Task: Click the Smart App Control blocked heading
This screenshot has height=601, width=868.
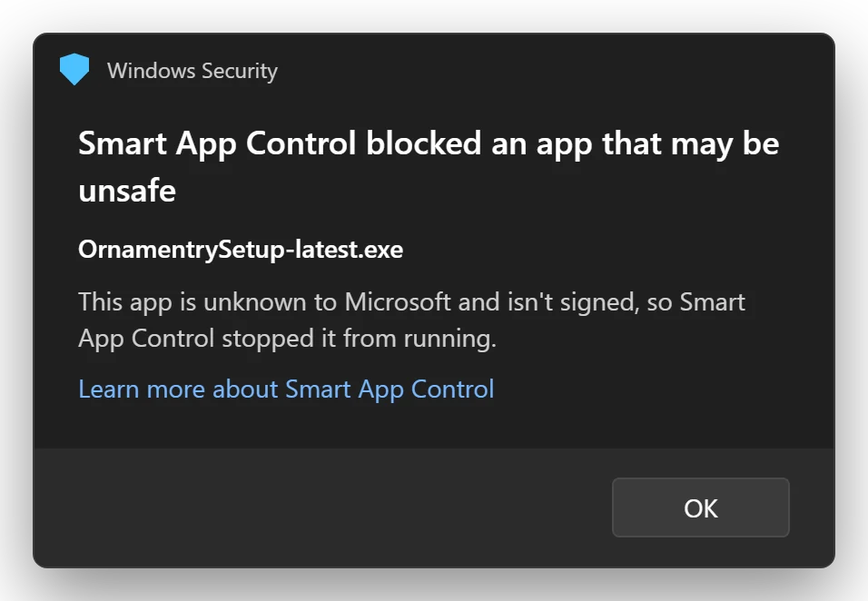Action: [429, 166]
